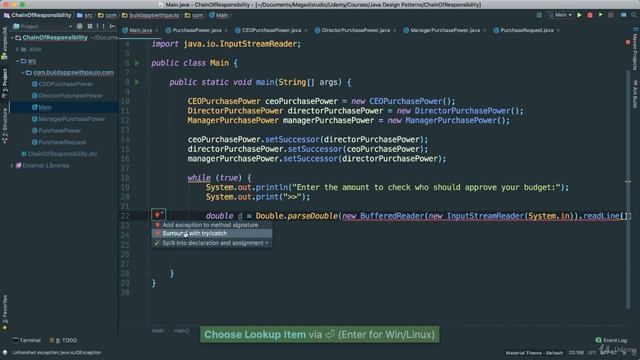640x360 pixels.
Task: Click the build grid icon left of Main
Action: tap(539, 15)
